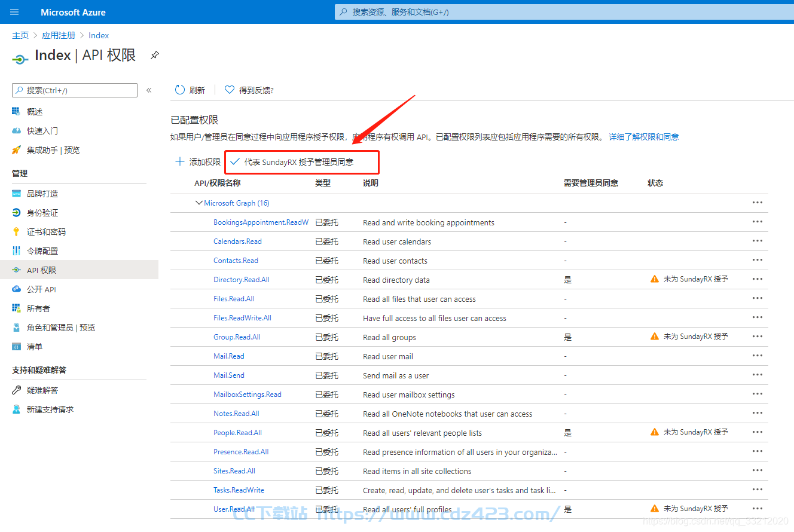The image size is (794, 532).
Task: Open the Tasks.ReadWrite permission
Action: [x=239, y=490]
